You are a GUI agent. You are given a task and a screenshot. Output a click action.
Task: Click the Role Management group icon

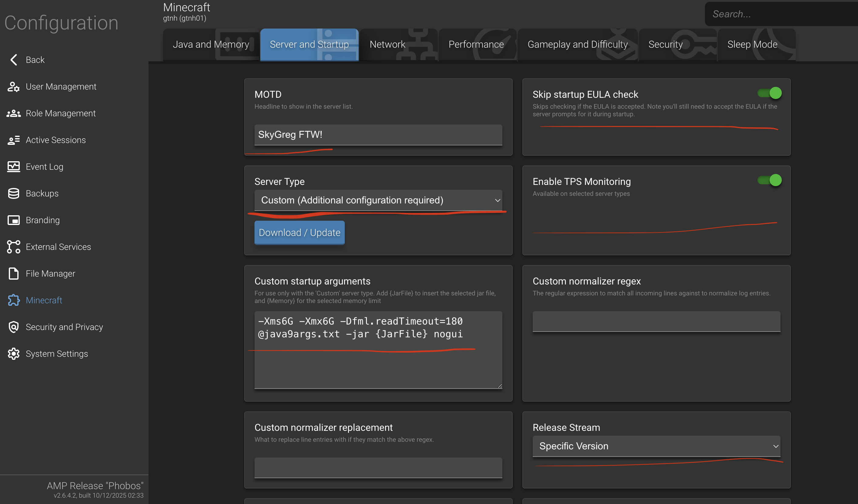pyautogui.click(x=14, y=113)
